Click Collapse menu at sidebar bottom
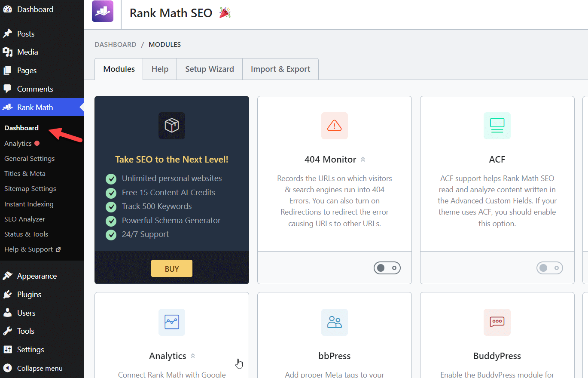 coord(39,368)
